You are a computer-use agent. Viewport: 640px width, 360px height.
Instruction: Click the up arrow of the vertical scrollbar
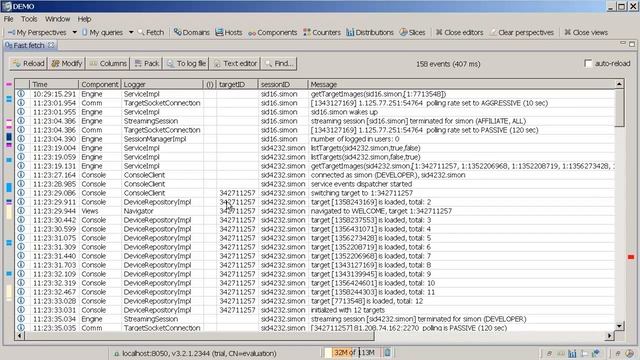point(619,84)
